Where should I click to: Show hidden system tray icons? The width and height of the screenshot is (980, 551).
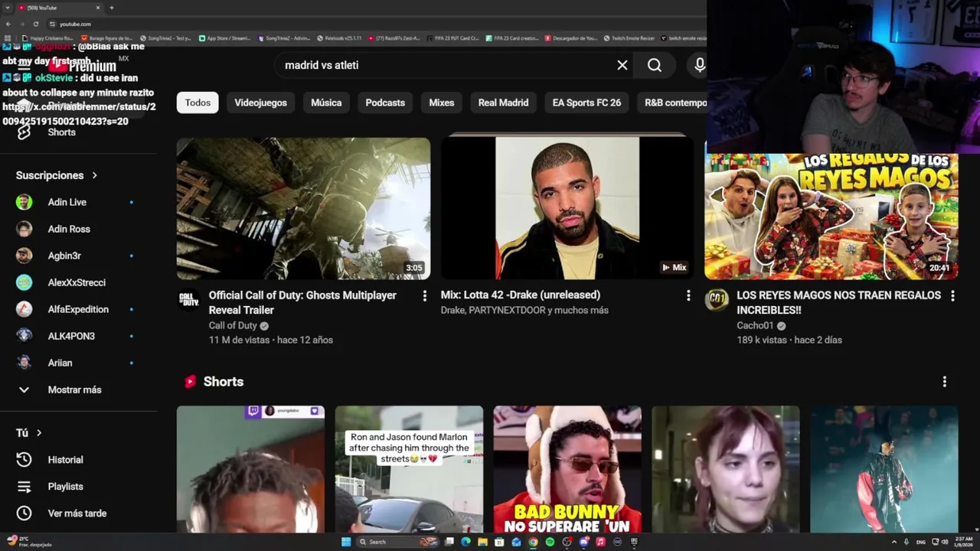point(893,542)
